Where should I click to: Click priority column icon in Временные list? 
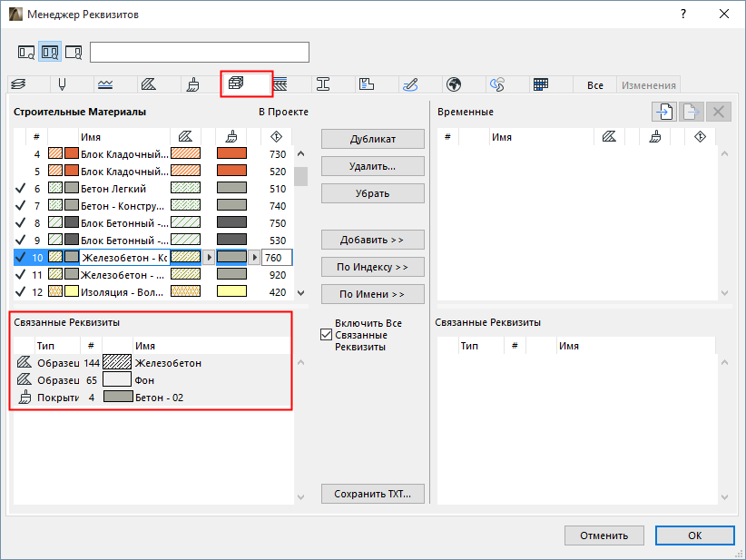700,137
